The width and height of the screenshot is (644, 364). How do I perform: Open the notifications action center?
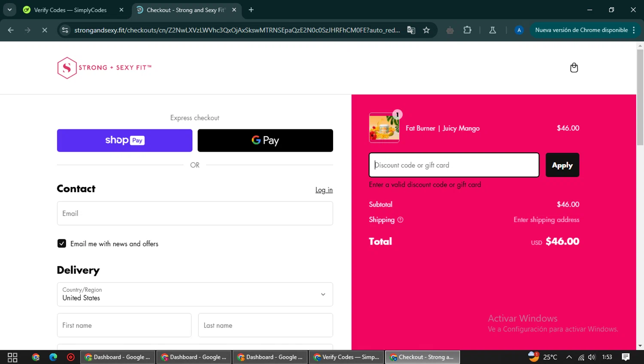pyautogui.click(x=626, y=357)
